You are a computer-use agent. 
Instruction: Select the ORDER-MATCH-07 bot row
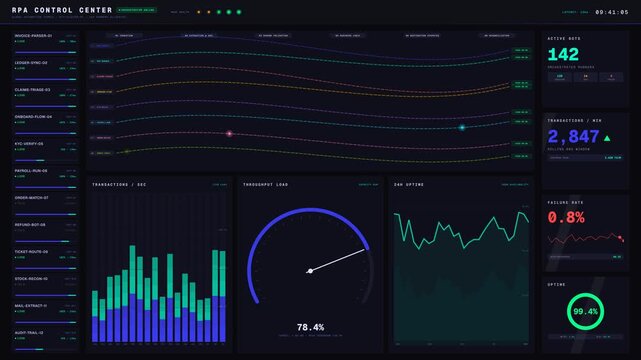(x=45, y=206)
